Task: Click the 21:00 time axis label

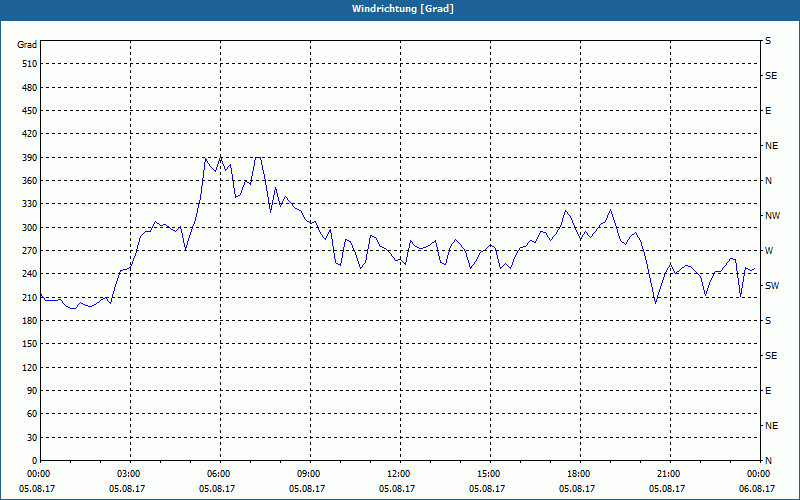Action: tap(669, 474)
